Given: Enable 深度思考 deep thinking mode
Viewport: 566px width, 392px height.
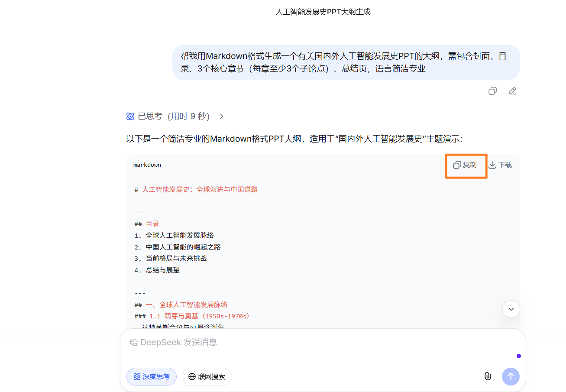Looking at the screenshot, I should point(152,376).
